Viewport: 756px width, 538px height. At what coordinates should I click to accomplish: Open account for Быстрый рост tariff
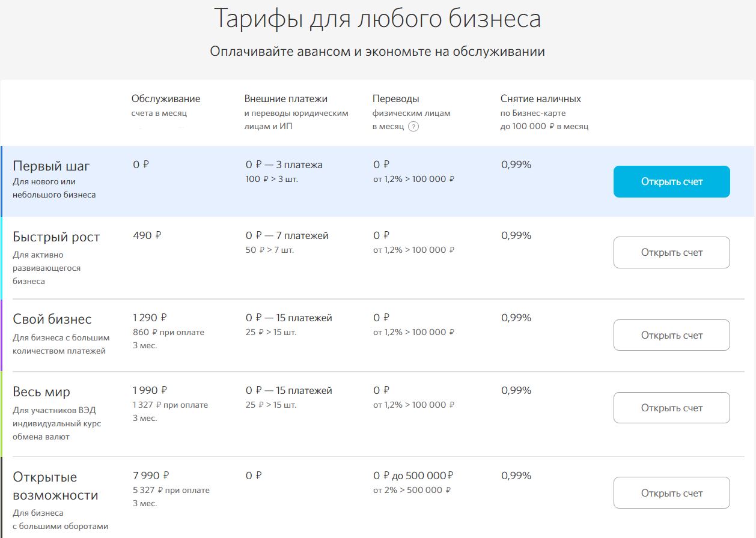[x=671, y=252]
